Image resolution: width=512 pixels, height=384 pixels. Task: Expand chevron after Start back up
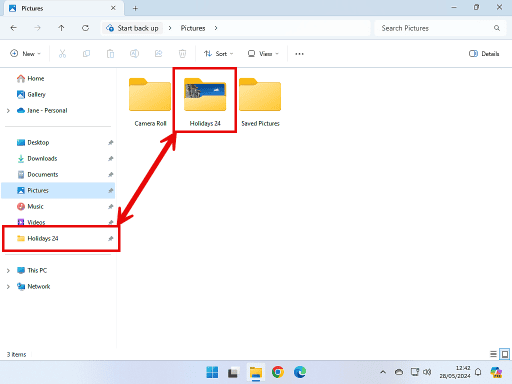click(170, 28)
